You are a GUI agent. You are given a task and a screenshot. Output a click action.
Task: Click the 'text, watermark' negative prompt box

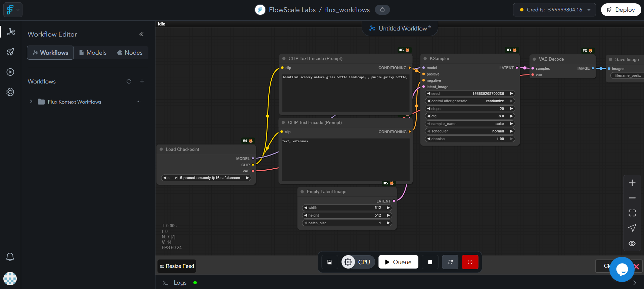click(346, 160)
